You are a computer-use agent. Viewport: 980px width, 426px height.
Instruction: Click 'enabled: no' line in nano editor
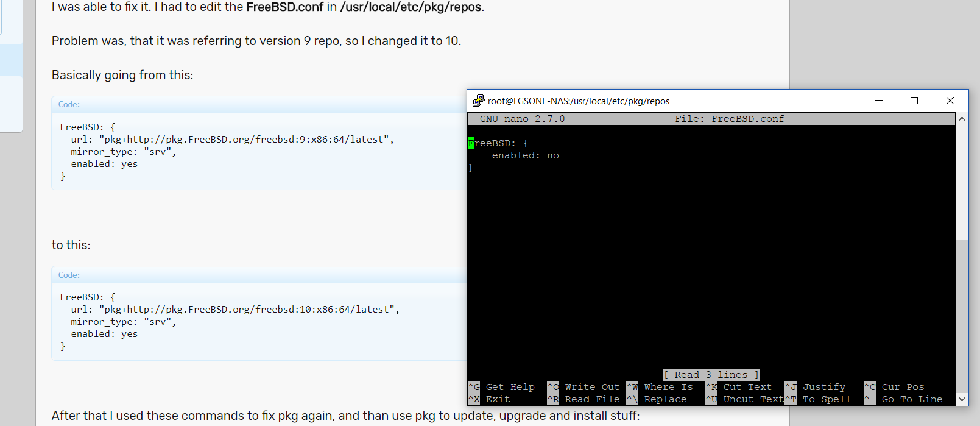526,155
